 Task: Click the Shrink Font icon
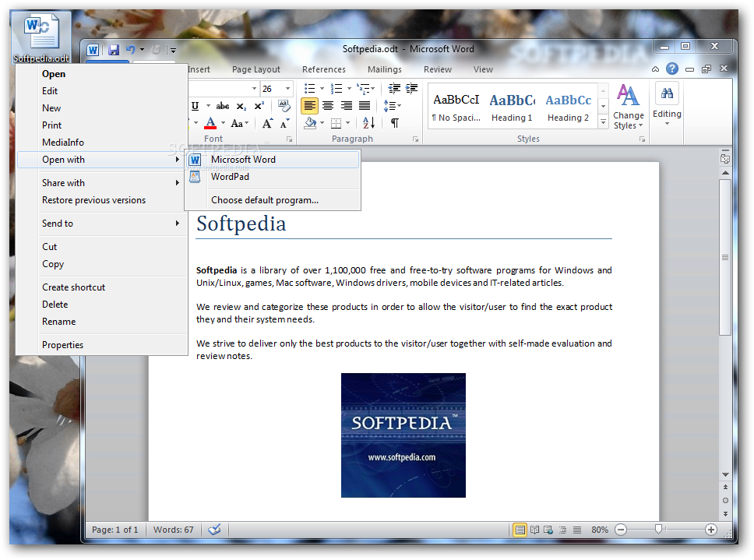[x=284, y=124]
